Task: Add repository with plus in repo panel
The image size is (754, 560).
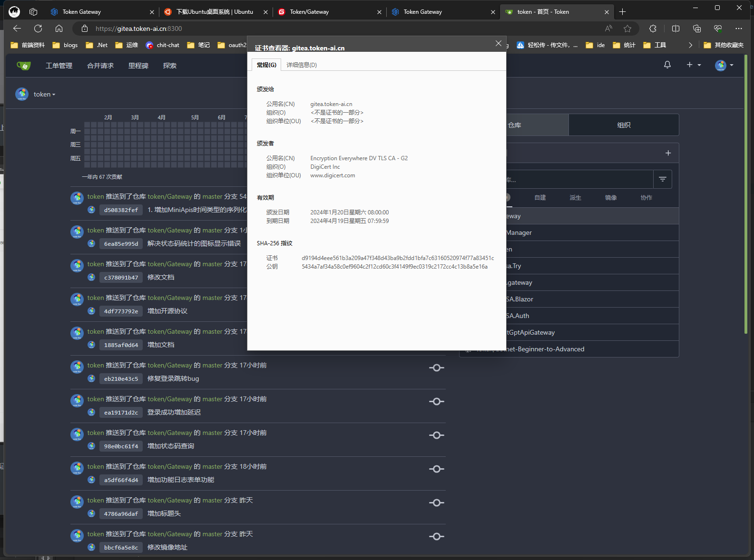Action: click(668, 153)
